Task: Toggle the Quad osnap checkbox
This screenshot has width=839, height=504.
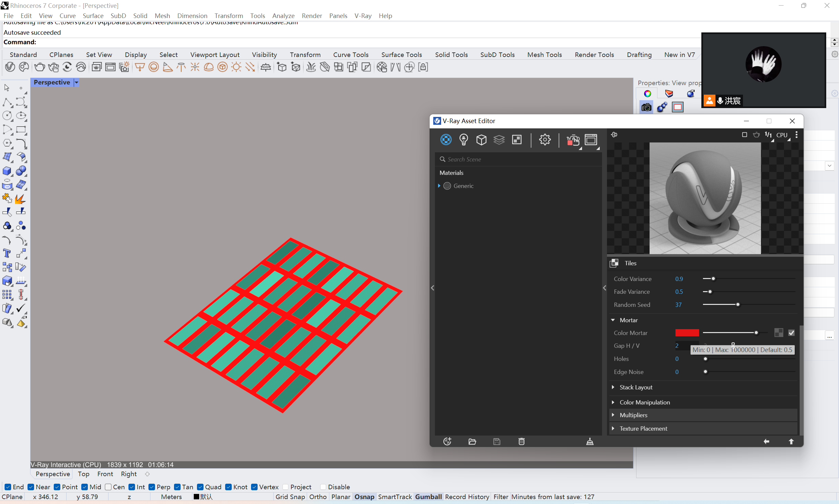Action: (201, 487)
